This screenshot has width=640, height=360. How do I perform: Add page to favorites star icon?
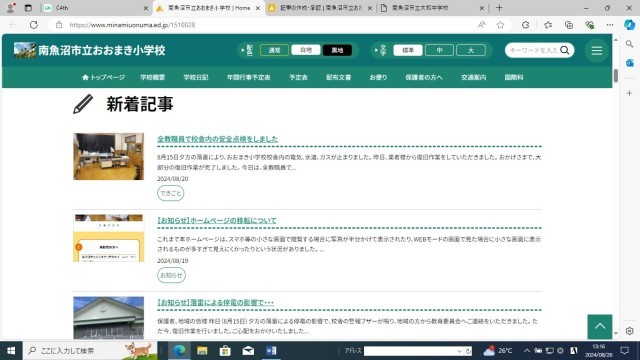coord(500,25)
